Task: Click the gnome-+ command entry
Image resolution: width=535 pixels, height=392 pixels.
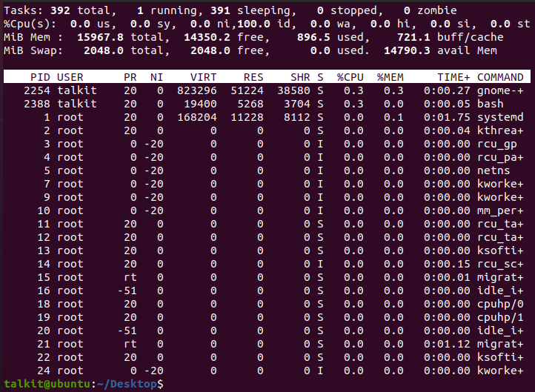Action: tap(500, 90)
